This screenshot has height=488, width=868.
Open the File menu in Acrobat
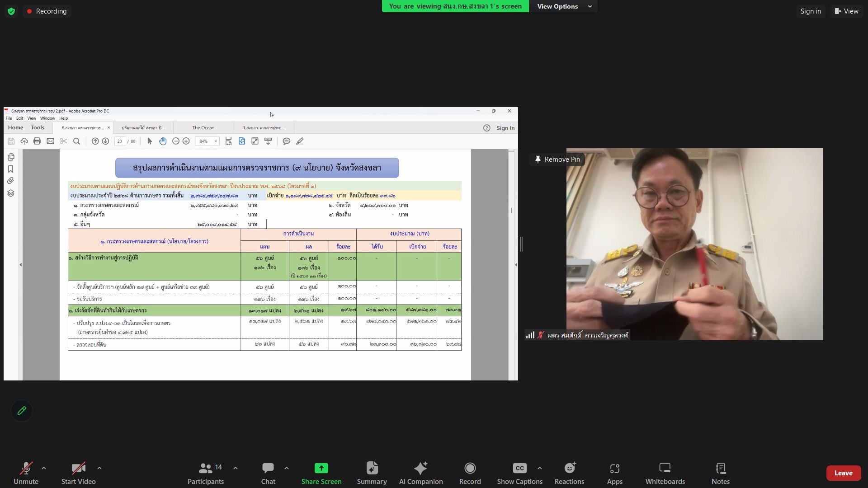9,118
